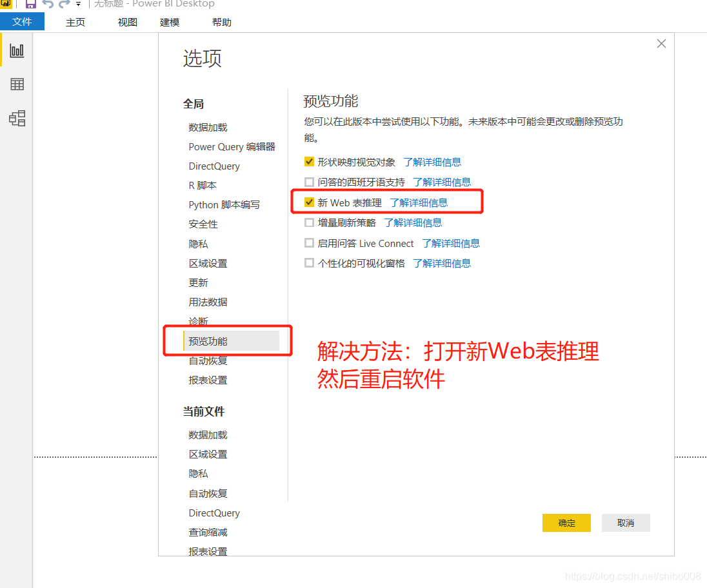
Task: Select 用法数据 option category
Action: tap(208, 302)
